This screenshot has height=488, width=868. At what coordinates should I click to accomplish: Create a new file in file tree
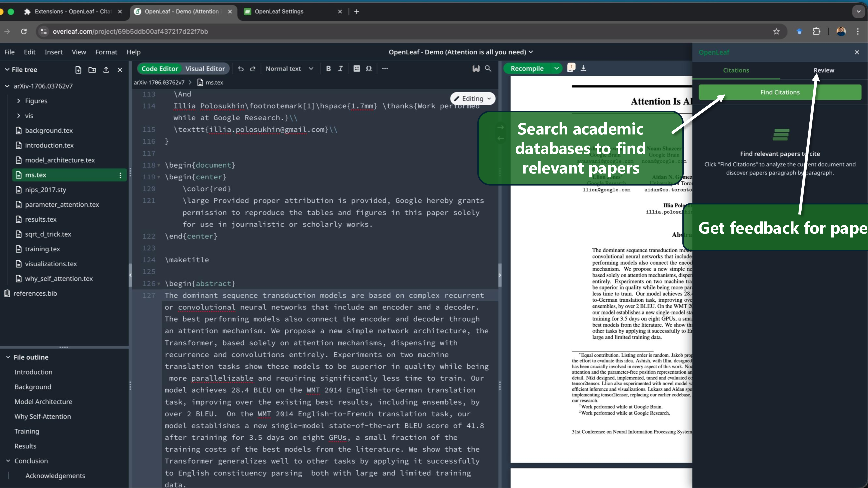(x=78, y=70)
